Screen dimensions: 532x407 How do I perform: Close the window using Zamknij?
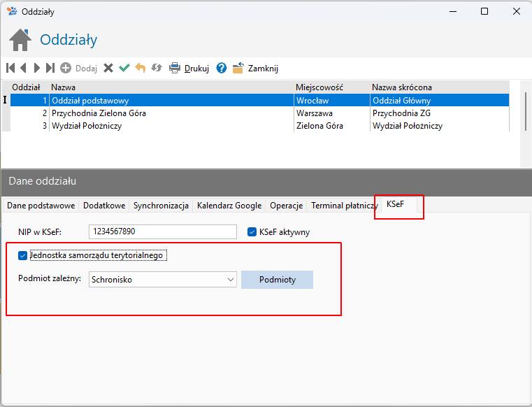256,68
